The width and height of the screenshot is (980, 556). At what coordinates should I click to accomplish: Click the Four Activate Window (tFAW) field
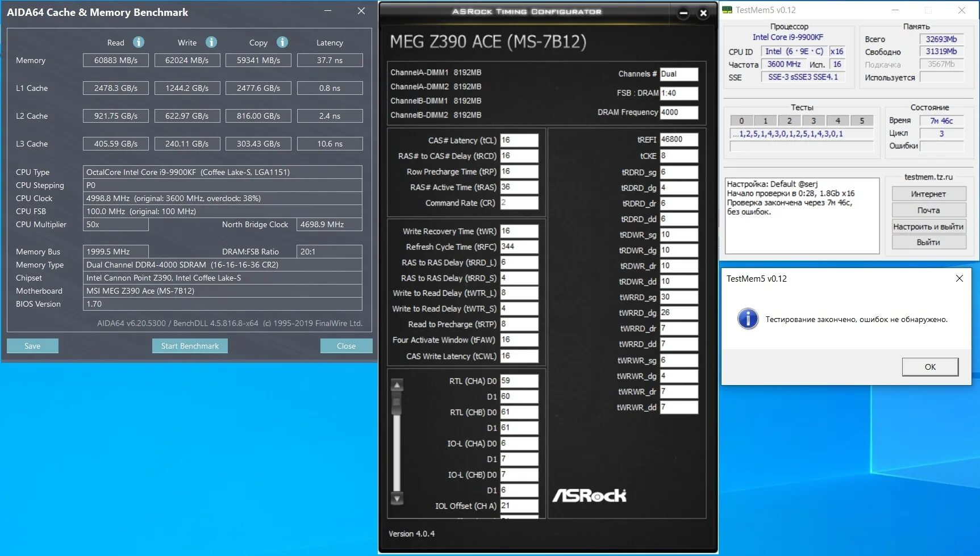(519, 340)
